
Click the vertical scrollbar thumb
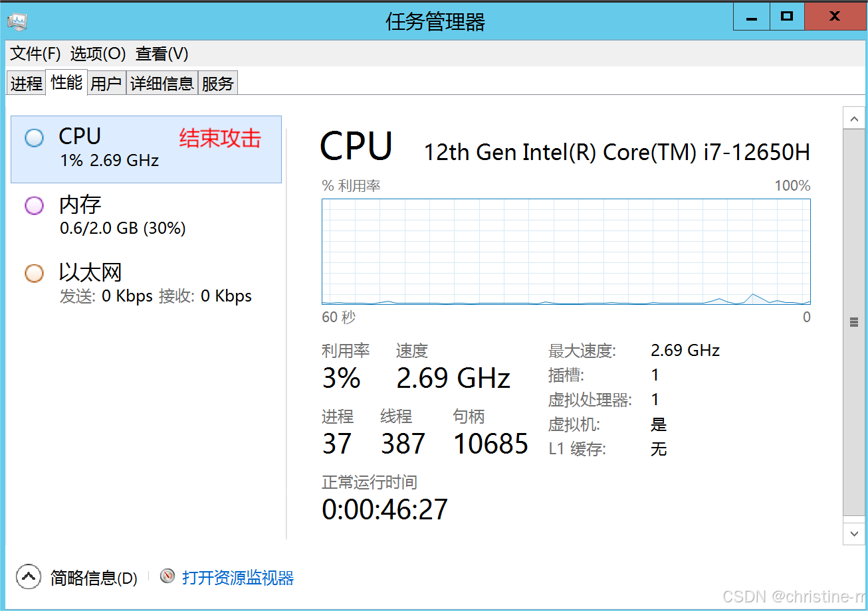(x=853, y=322)
